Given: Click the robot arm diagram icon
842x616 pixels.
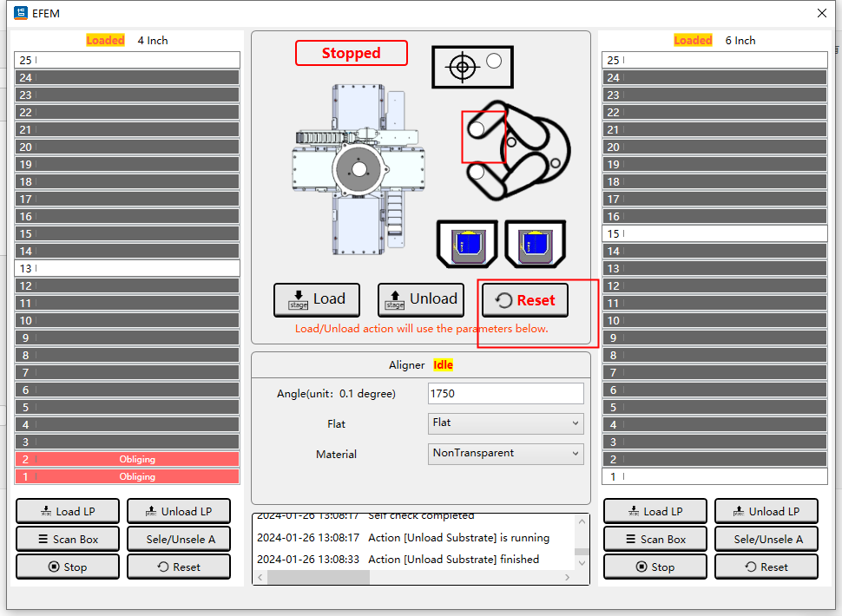Looking at the screenshot, I should [x=516, y=150].
